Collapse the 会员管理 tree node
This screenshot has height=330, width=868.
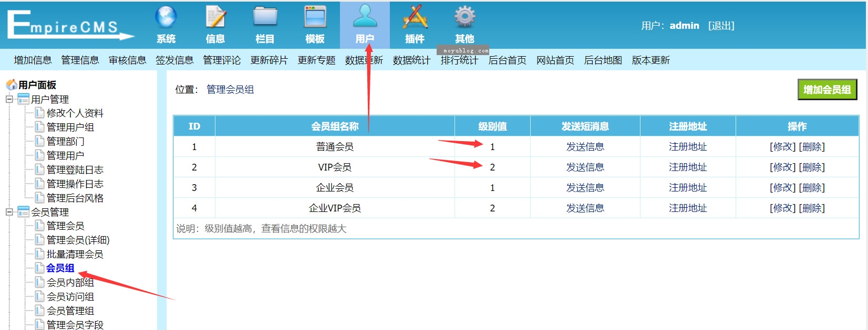9,212
